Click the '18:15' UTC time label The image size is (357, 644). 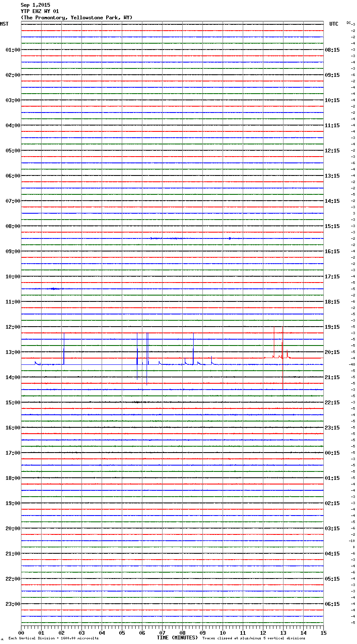[332, 302]
